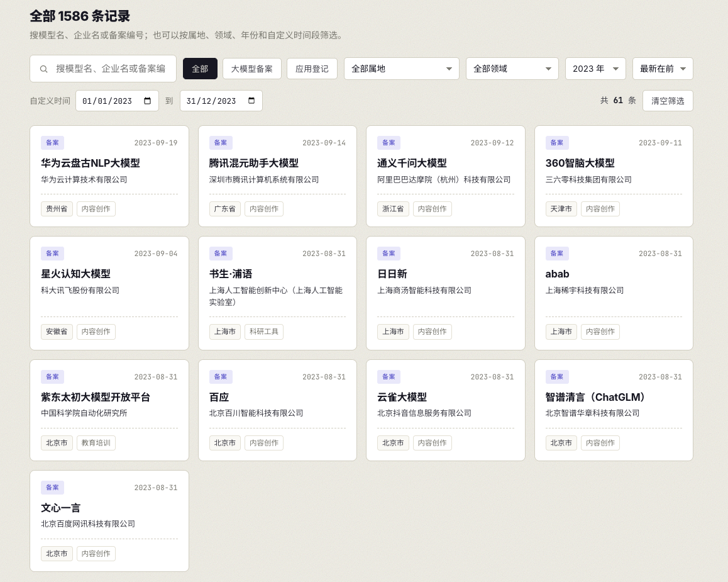Focus the 搜模型名 search input field
This screenshot has height=582, width=728.
103,69
